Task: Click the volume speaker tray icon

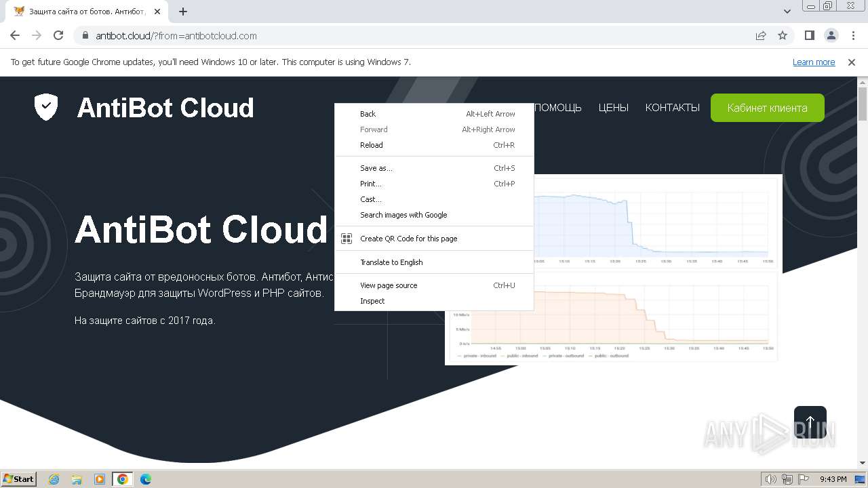Action: click(x=770, y=479)
